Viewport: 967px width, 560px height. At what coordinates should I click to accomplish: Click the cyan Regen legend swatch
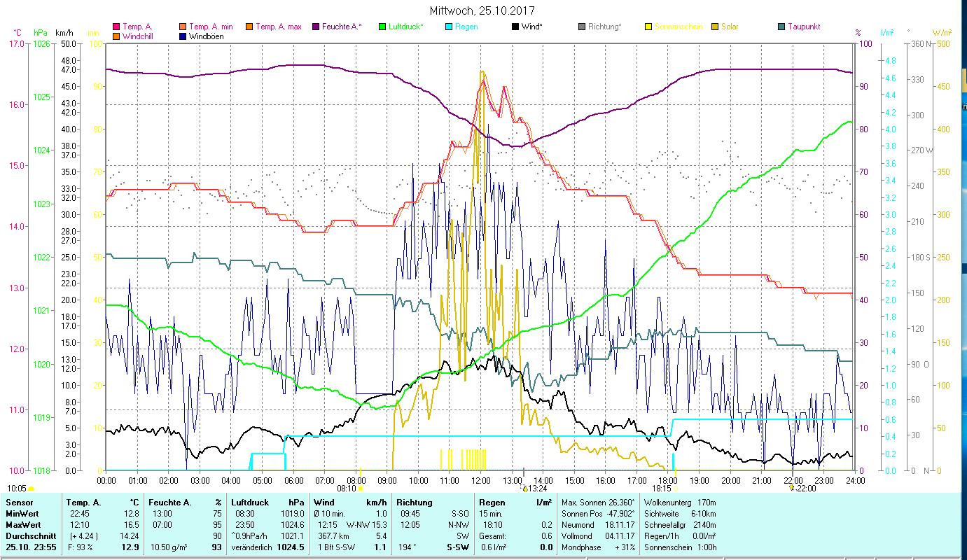click(x=448, y=27)
